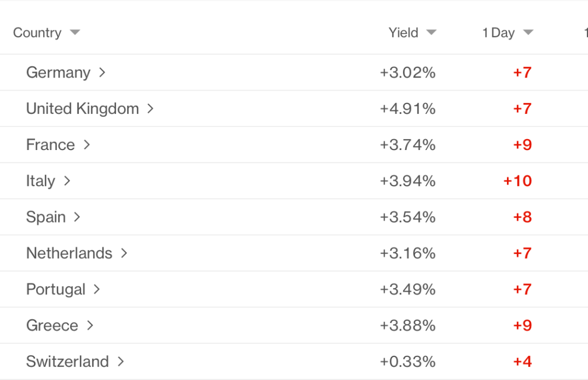
Task: Expand Spain row chevron
Action: pos(77,217)
